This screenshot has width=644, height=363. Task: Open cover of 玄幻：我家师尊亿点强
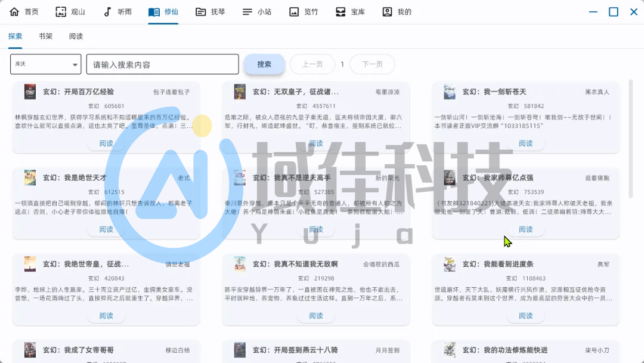click(x=450, y=177)
